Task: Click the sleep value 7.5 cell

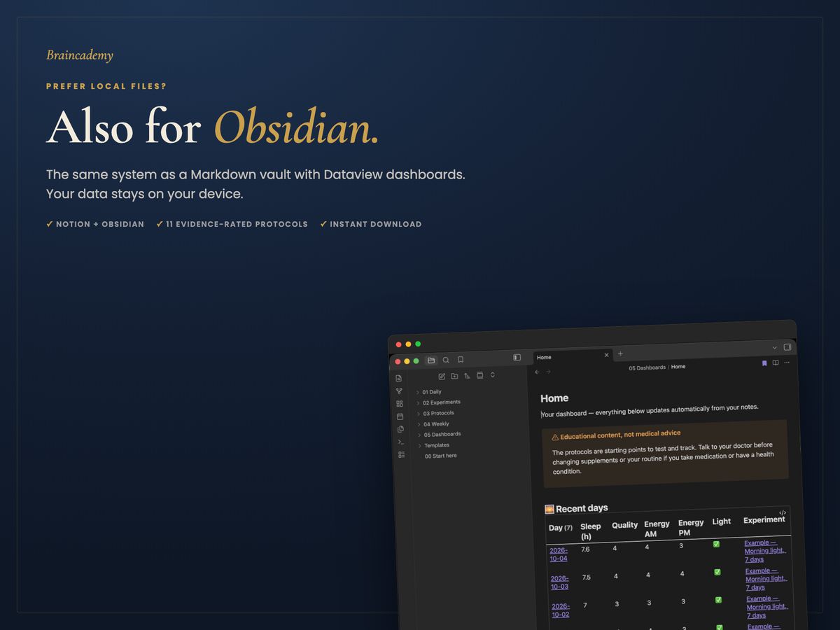Action: pos(587,577)
